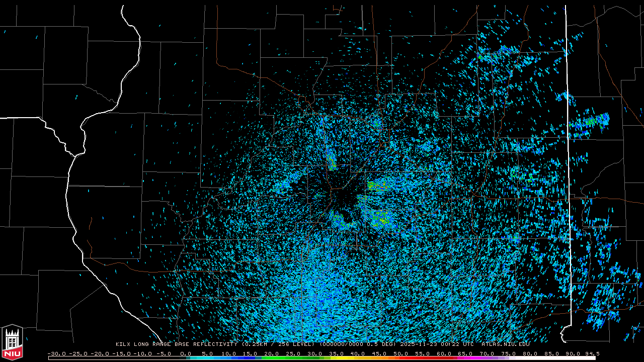The width and height of the screenshot is (644, 362).
Task: Click the blue echo patch west of radar center
Action: tap(284, 185)
